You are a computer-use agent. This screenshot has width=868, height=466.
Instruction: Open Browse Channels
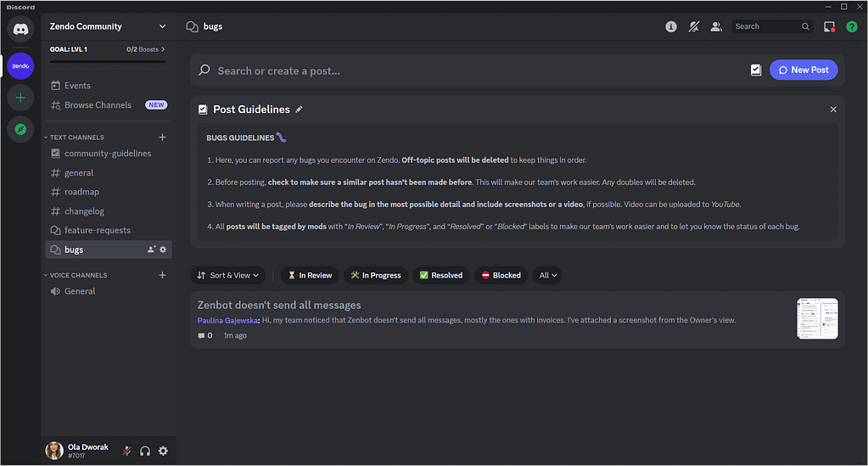[x=109, y=104]
